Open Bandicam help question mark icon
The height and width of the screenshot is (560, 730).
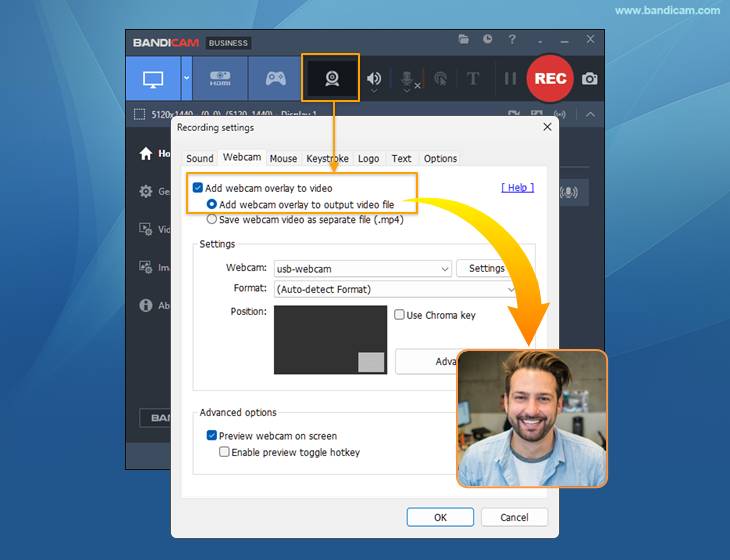[512, 40]
